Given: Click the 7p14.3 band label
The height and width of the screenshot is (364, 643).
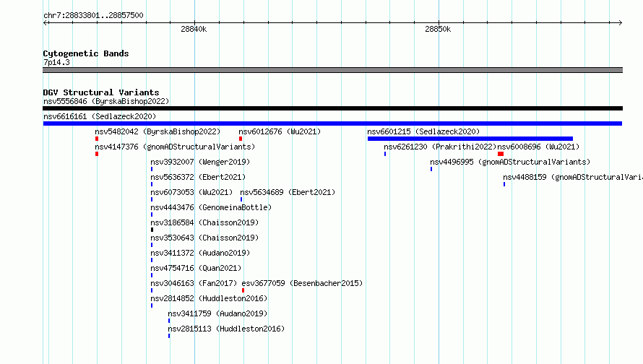Looking at the screenshot, I should pyautogui.click(x=56, y=62).
